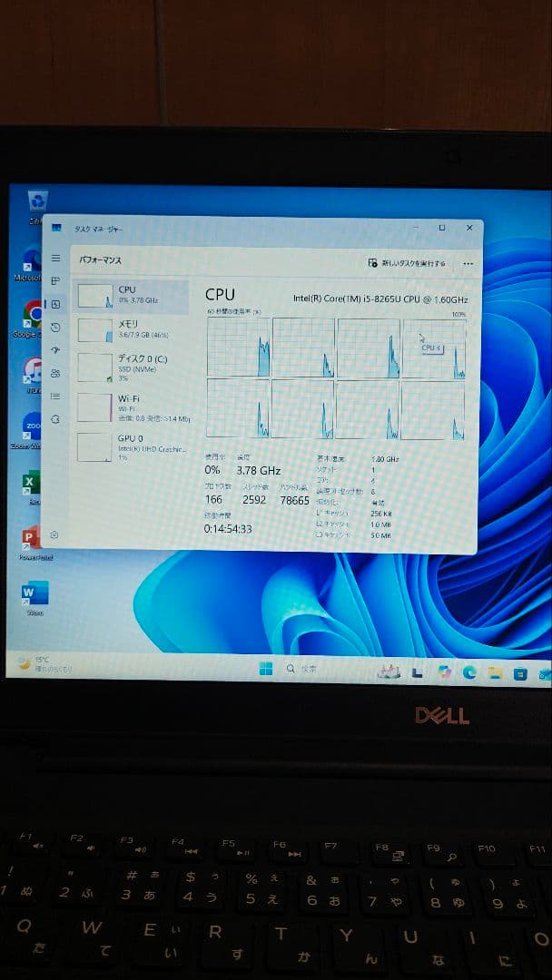Open the Processes page icon in sidebar
Image resolution: width=552 pixels, height=980 pixels.
tap(55, 281)
